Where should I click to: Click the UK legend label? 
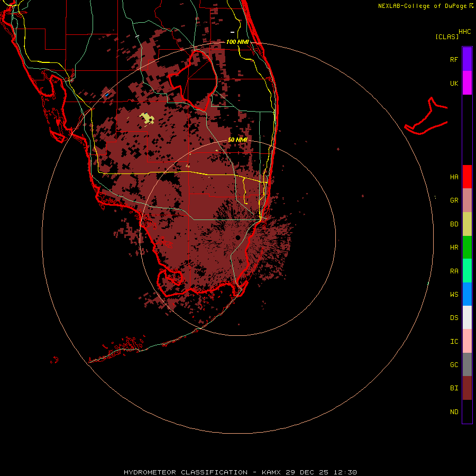click(x=454, y=83)
